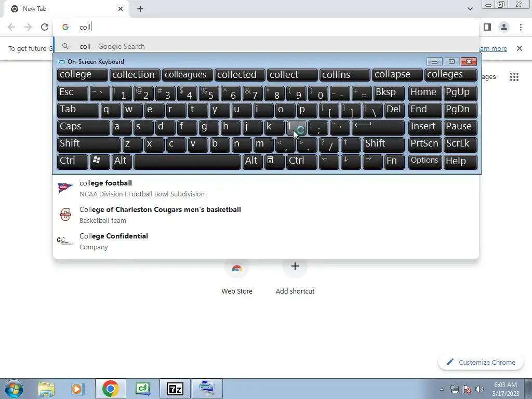Open Windows Explorer from taskbar

pyautogui.click(x=46, y=389)
